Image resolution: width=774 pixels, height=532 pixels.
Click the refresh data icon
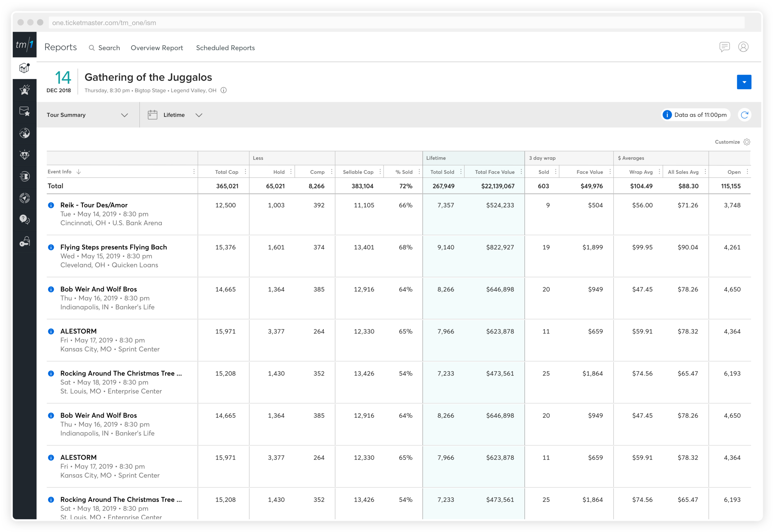(744, 115)
